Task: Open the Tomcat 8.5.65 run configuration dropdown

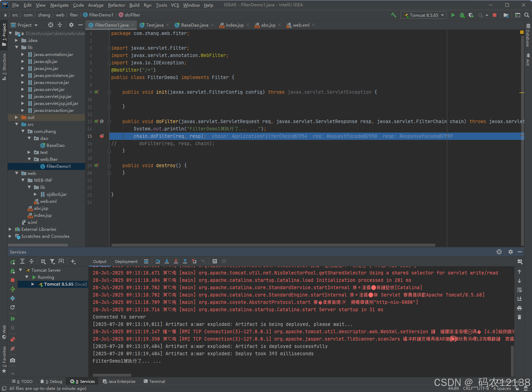Action: click(424, 15)
